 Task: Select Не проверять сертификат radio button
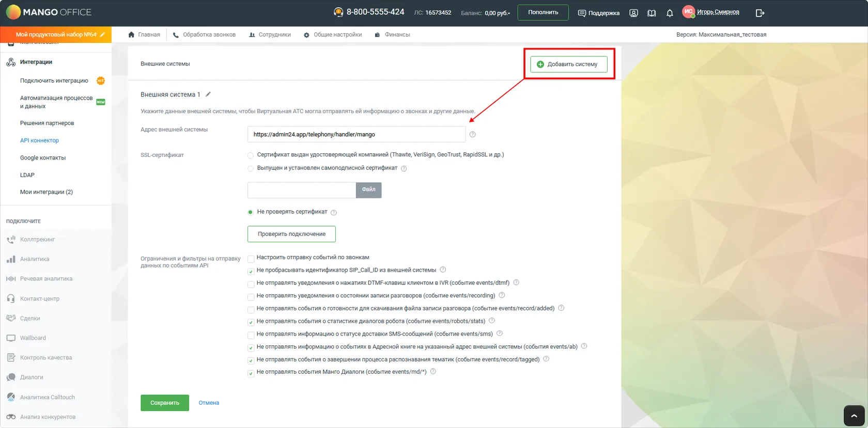[x=251, y=212]
